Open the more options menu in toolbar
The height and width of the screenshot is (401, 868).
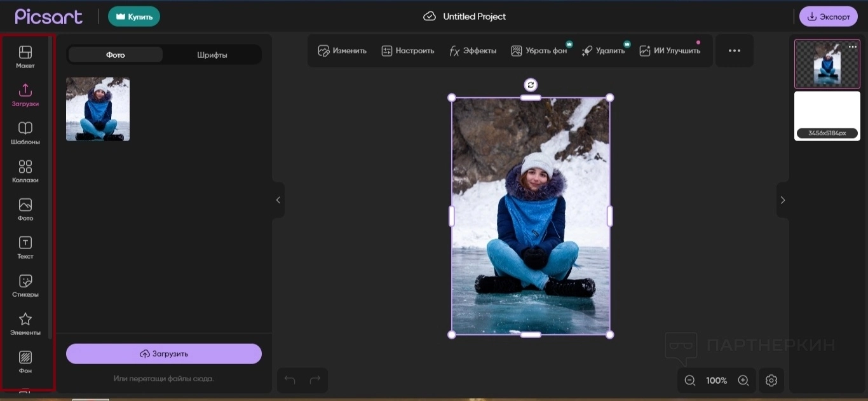(x=735, y=51)
